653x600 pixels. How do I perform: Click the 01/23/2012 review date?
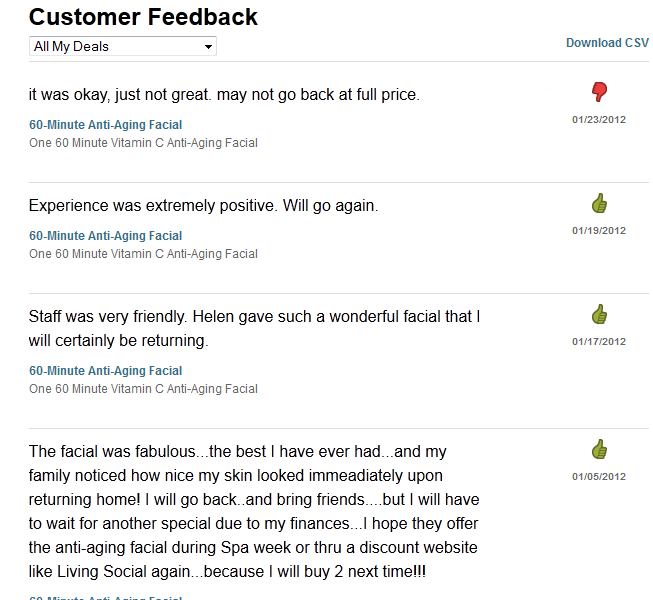click(x=599, y=119)
